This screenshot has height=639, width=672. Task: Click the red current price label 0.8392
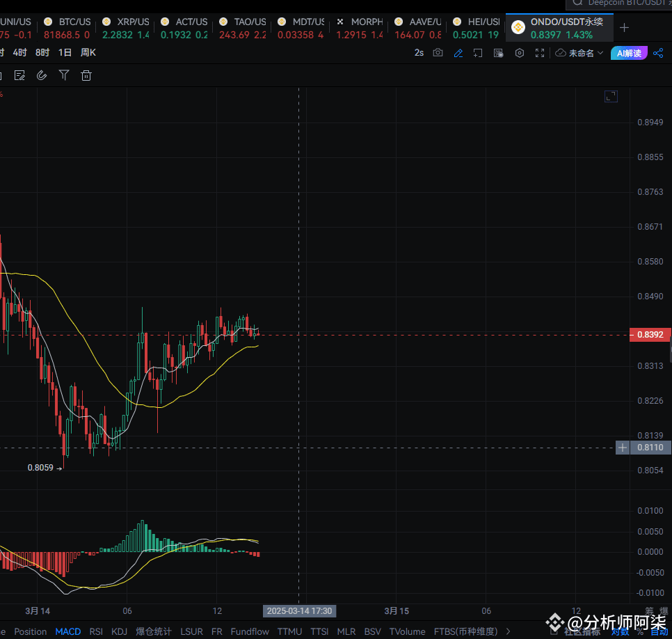(649, 335)
